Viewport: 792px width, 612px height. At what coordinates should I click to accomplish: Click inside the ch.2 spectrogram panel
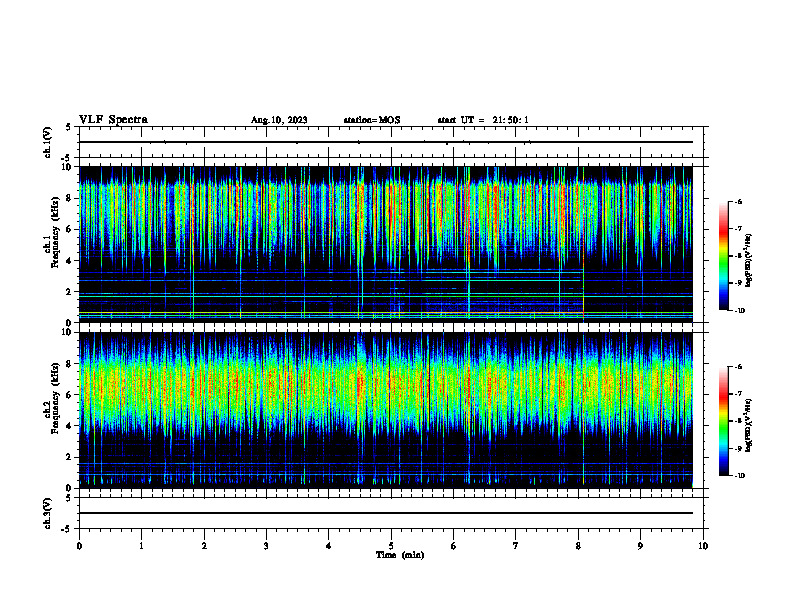386,410
